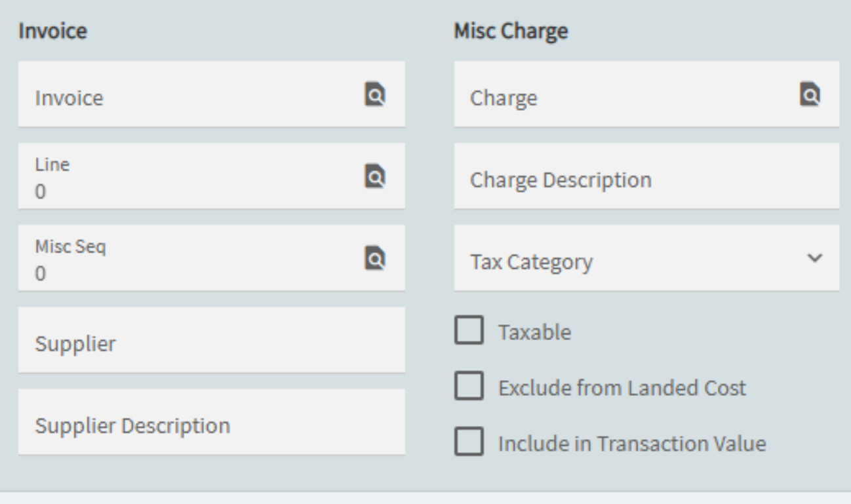Tick the Include in Transaction Value checkbox
The image size is (851, 504).
(x=468, y=442)
